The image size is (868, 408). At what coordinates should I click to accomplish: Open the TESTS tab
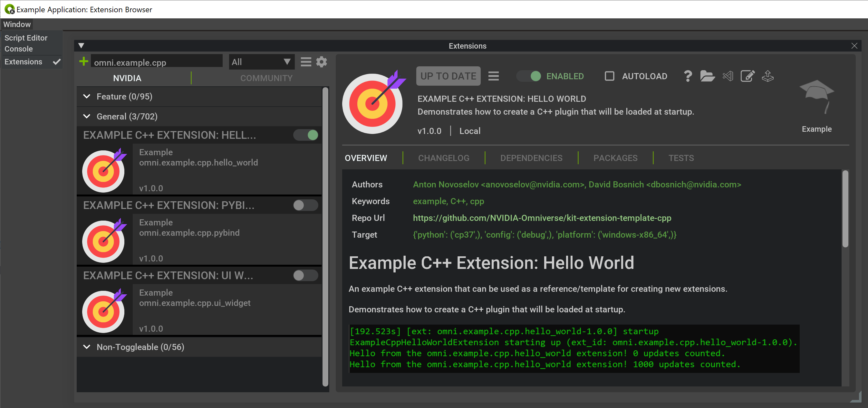[x=681, y=158]
